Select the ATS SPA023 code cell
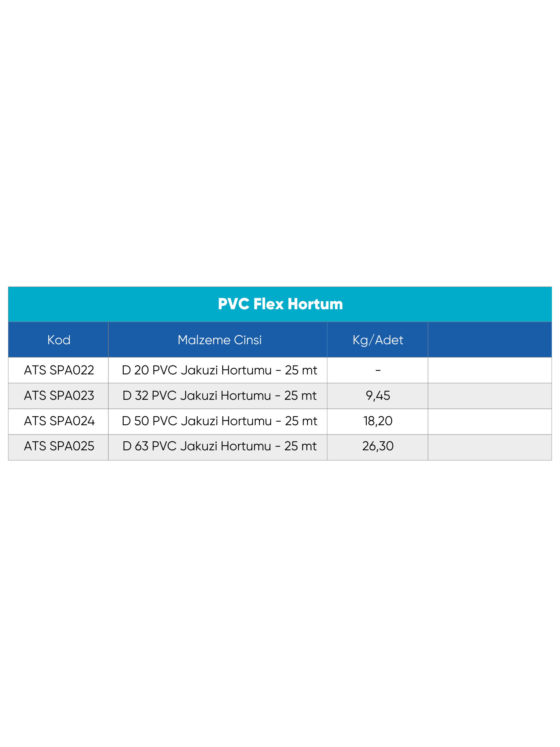The height and width of the screenshot is (747, 560). tap(59, 395)
